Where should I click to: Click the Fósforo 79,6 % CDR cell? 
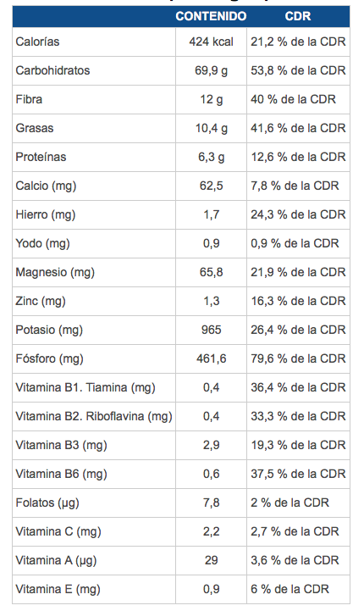tap(298, 358)
